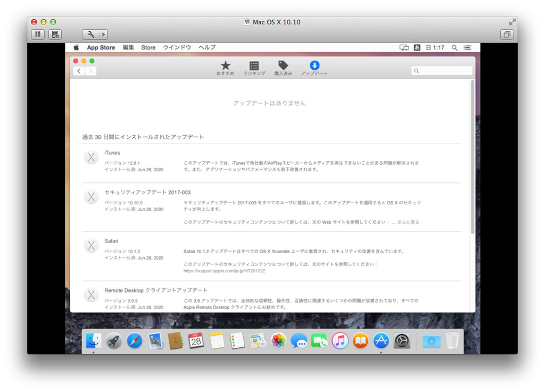Viewport: 545px width, 392px height.
Task: Click the App Store search field
Action: [441, 71]
